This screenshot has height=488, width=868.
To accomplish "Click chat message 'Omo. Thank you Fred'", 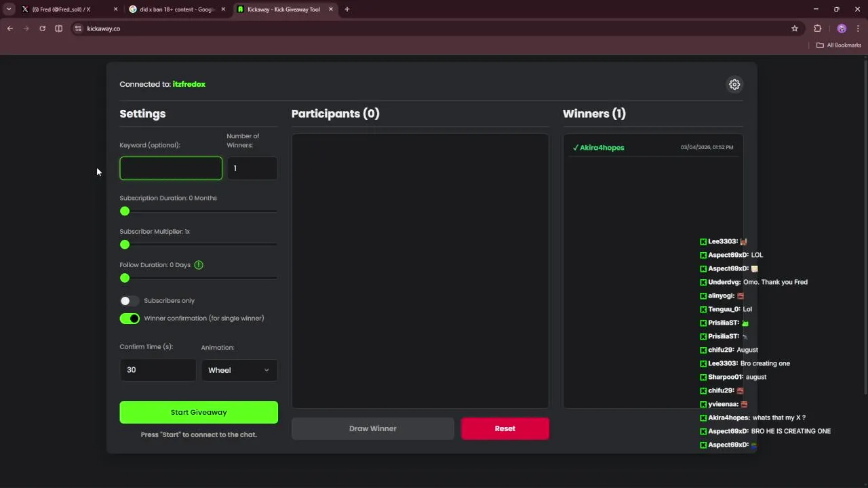I will pos(775,282).
